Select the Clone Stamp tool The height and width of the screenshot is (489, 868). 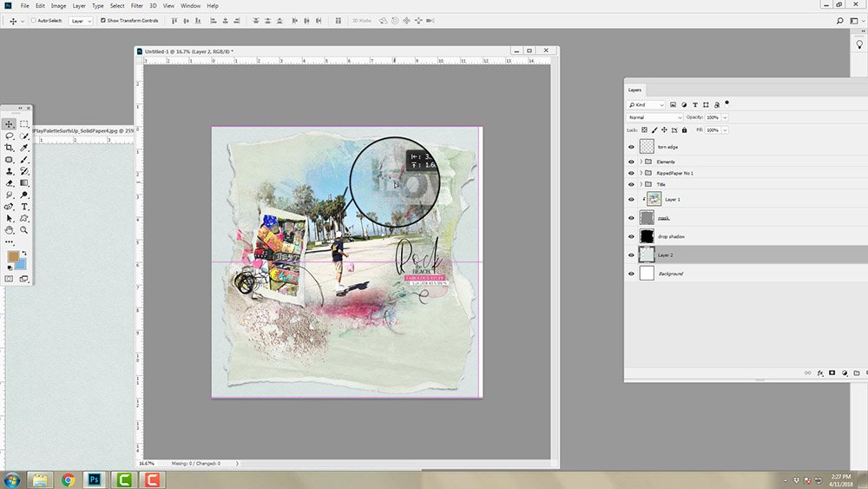point(10,171)
